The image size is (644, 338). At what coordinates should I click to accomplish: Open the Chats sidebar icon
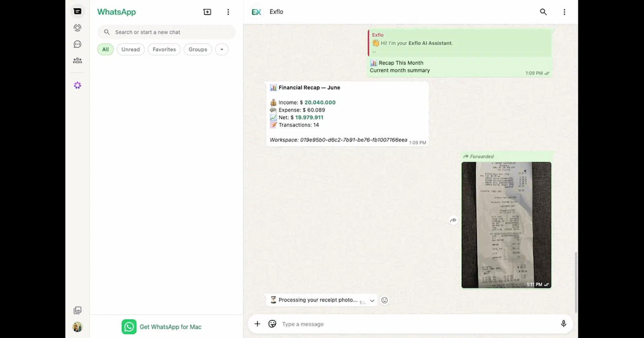click(78, 11)
